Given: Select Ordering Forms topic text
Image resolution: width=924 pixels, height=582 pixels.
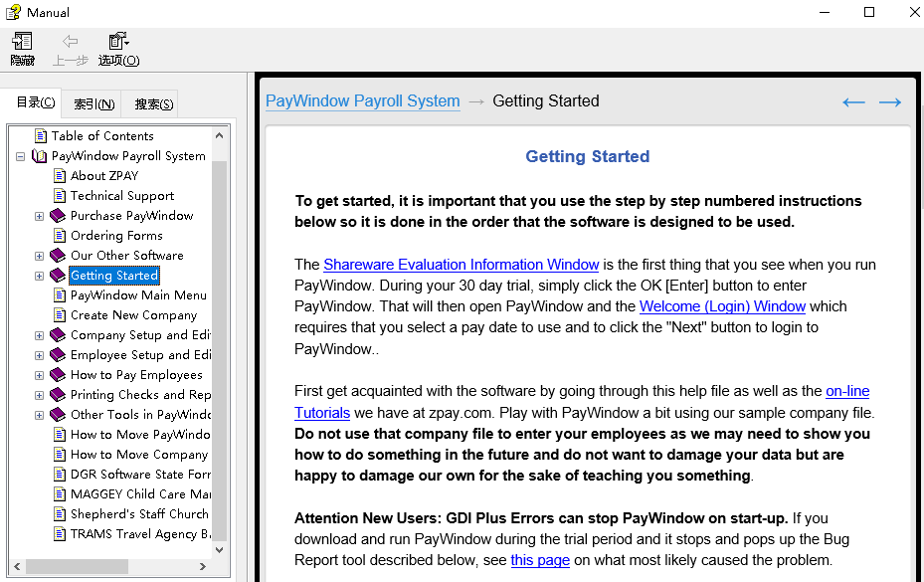Looking at the screenshot, I should click(x=116, y=236).
